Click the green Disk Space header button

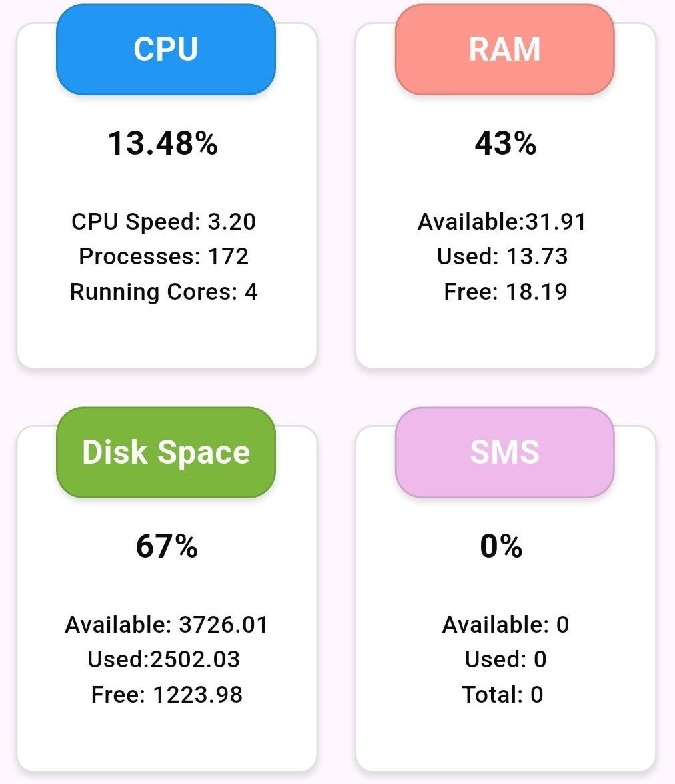coord(166,452)
